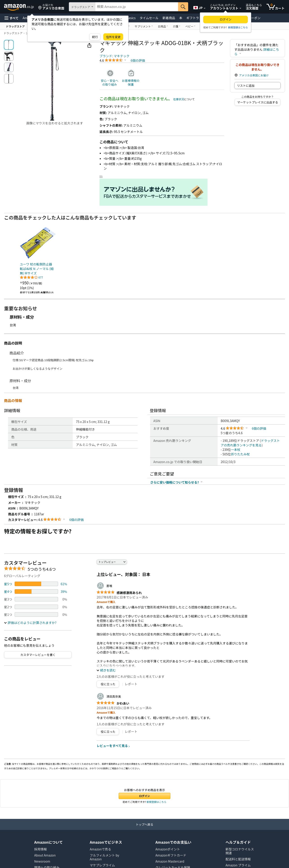Screen dimensions: 289x868
Task: Click 6個の評価 link under title
Action: click(138, 61)
